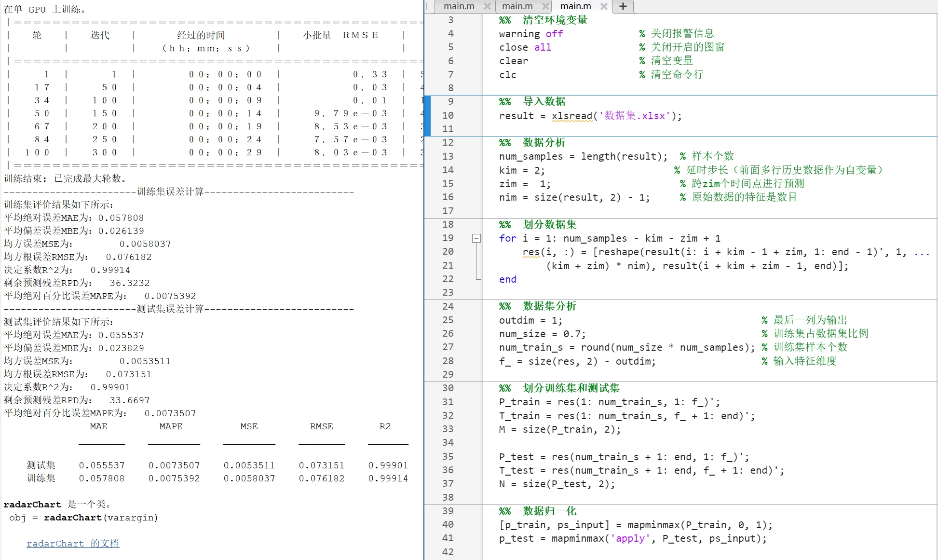Set breakpoint on line number 10
Image resolution: width=938 pixels, height=560 pixels.
point(448,115)
